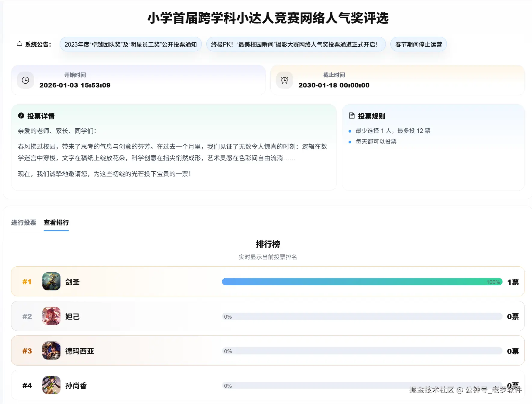The image size is (532, 404).
Task: Click 德玛西亚's 0票 vote count
Action: [513, 351]
